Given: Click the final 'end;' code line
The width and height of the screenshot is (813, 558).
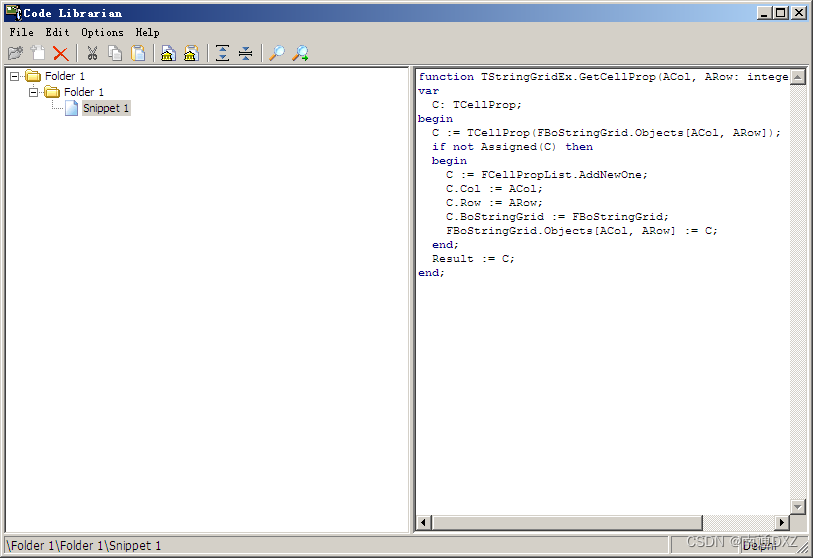Looking at the screenshot, I should (431, 273).
